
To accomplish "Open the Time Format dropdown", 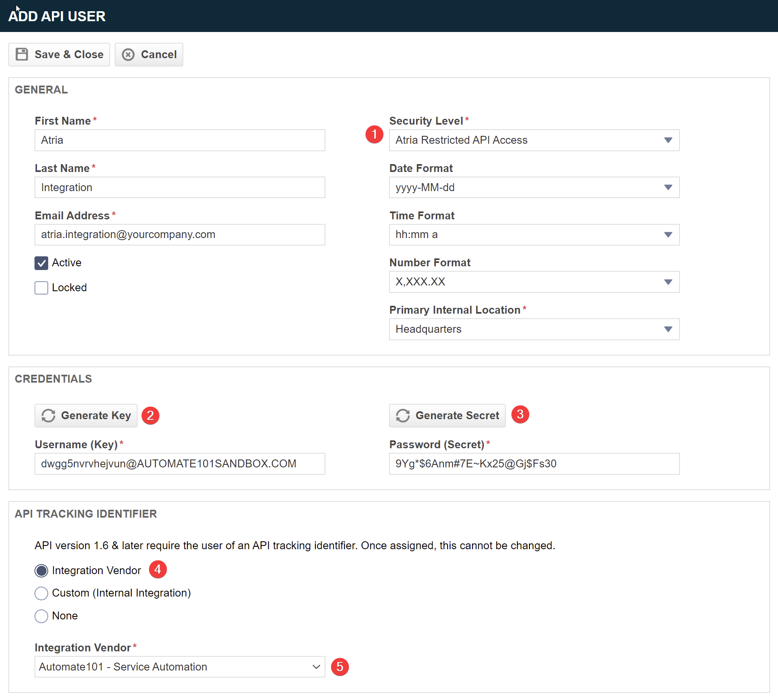I will [x=534, y=235].
